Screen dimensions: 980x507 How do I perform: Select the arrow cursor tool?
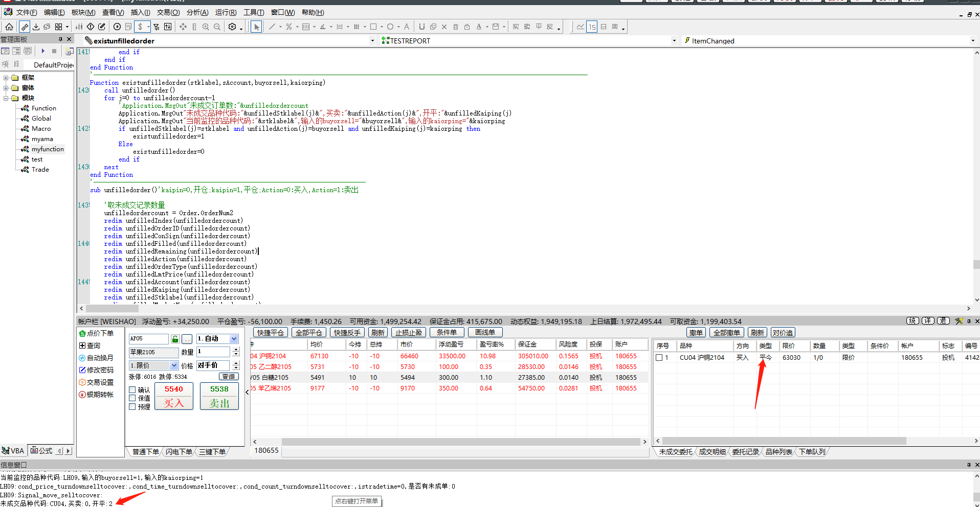pos(256,27)
